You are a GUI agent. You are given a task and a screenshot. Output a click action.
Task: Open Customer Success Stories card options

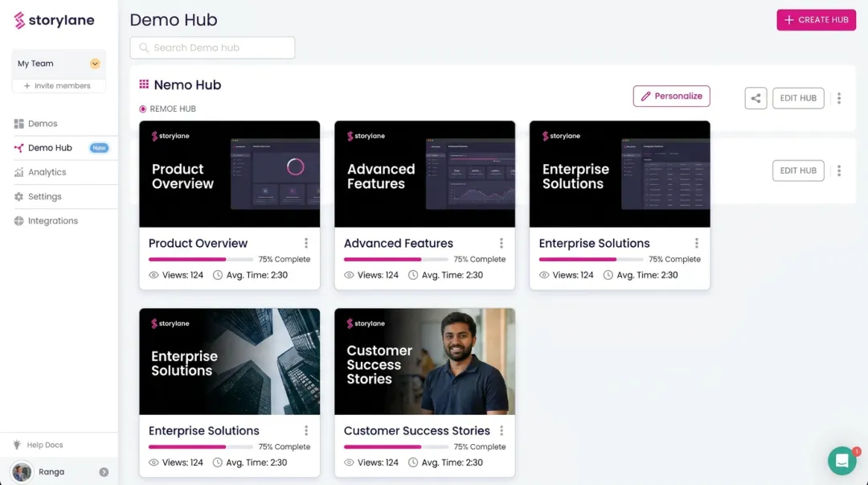click(502, 430)
